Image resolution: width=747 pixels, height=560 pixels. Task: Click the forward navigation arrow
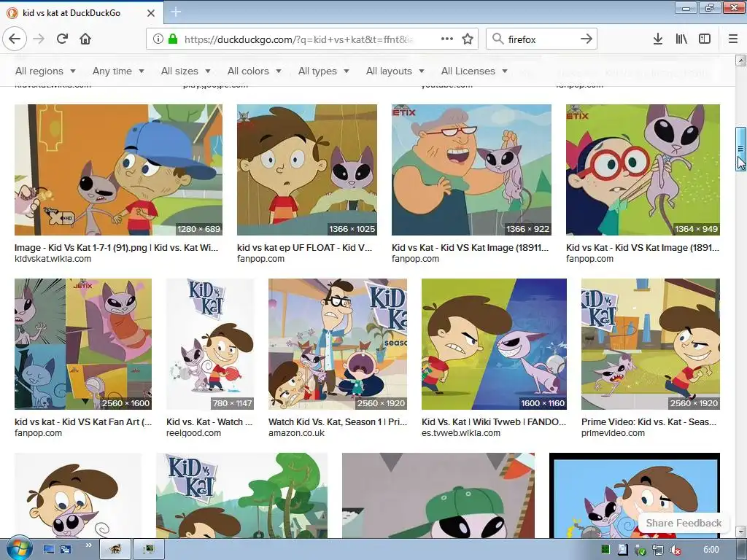39,39
